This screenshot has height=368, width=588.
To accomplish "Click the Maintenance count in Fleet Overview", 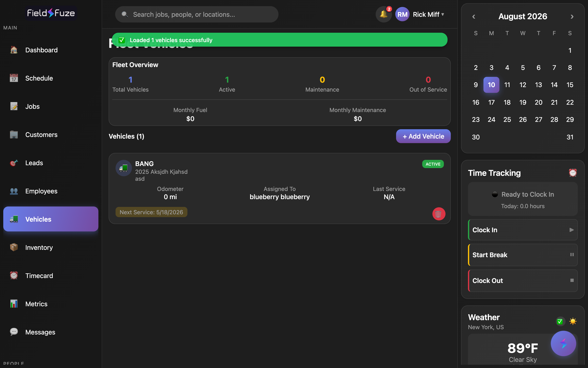I will pyautogui.click(x=322, y=80).
